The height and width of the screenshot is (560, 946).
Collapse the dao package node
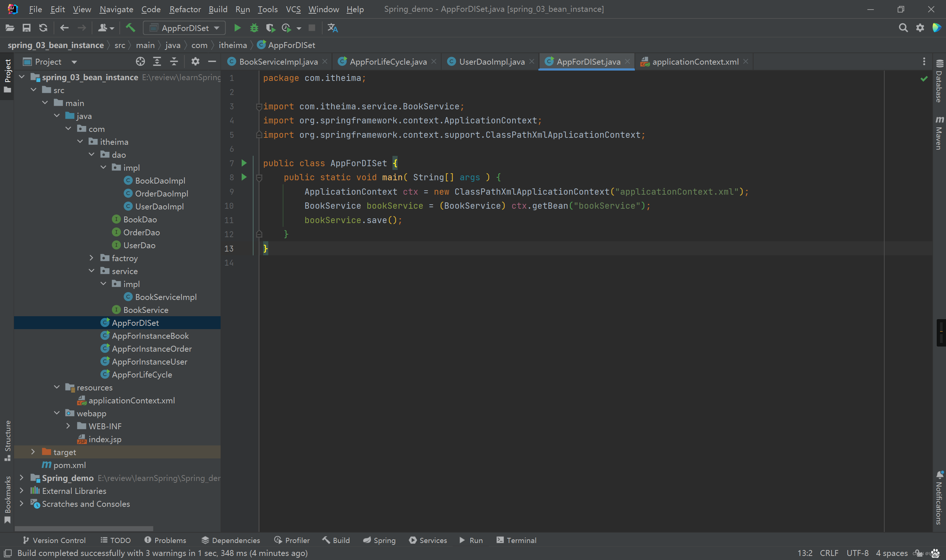click(92, 154)
